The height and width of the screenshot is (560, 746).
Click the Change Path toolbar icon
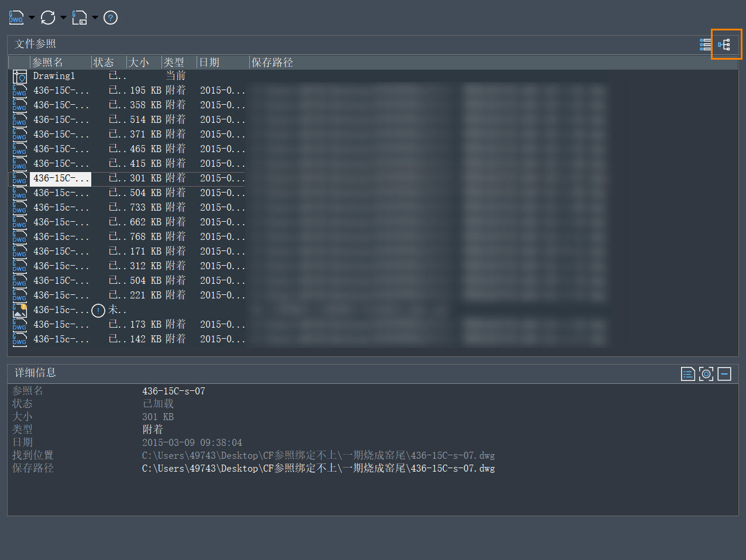pos(80,18)
